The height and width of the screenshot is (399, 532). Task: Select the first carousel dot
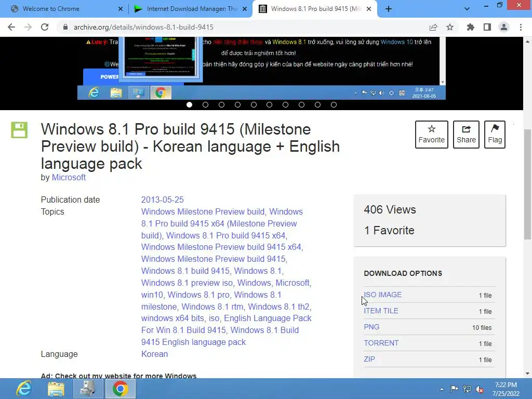click(189, 105)
